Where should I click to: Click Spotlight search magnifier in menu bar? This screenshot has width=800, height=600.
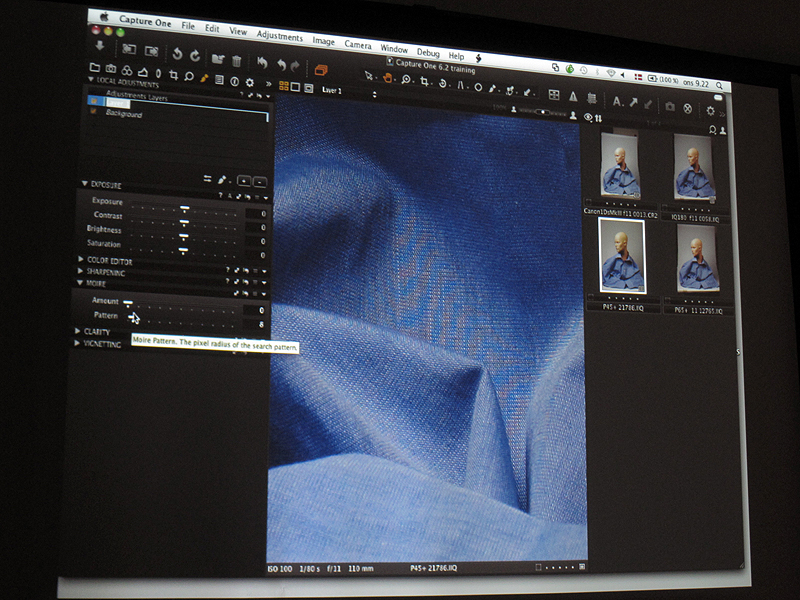tap(719, 85)
